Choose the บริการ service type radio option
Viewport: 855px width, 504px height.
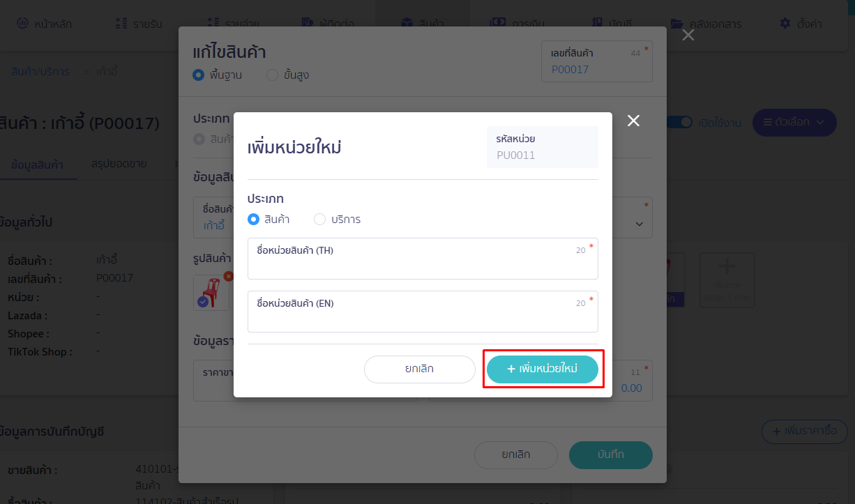[319, 219]
